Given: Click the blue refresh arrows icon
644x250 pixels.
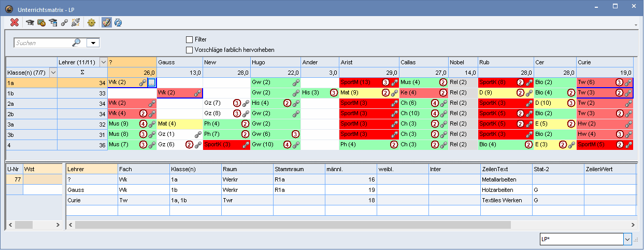Looking at the screenshot, I should point(118,22).
